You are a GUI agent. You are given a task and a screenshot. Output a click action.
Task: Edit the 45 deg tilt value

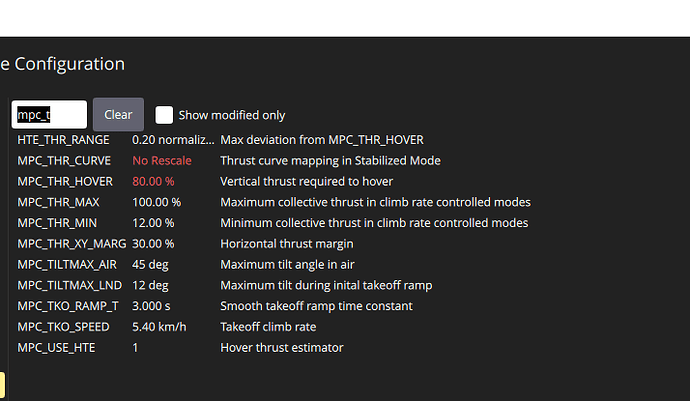(149, 265)
